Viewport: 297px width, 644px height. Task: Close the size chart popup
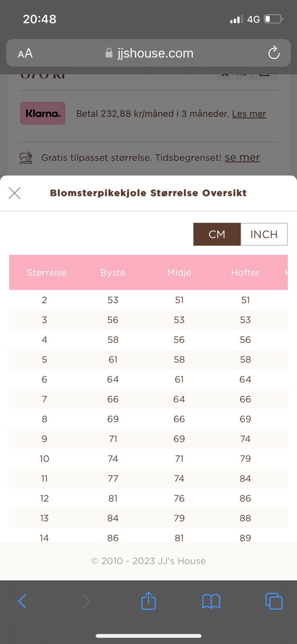pos(14,193)
